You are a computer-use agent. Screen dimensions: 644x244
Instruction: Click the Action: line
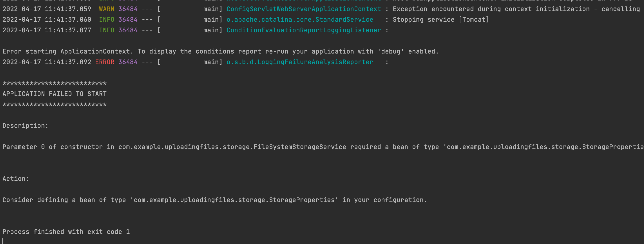(16, 179)
